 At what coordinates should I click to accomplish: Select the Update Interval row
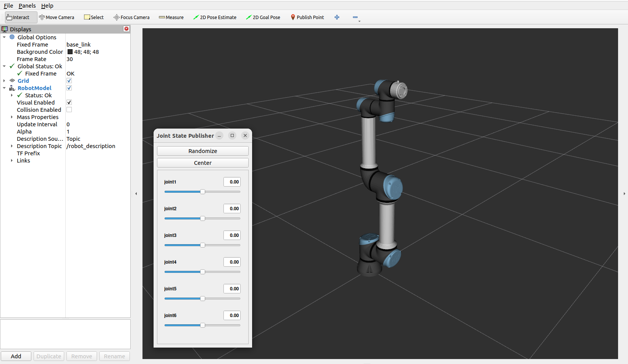click(x=65, y=124)
